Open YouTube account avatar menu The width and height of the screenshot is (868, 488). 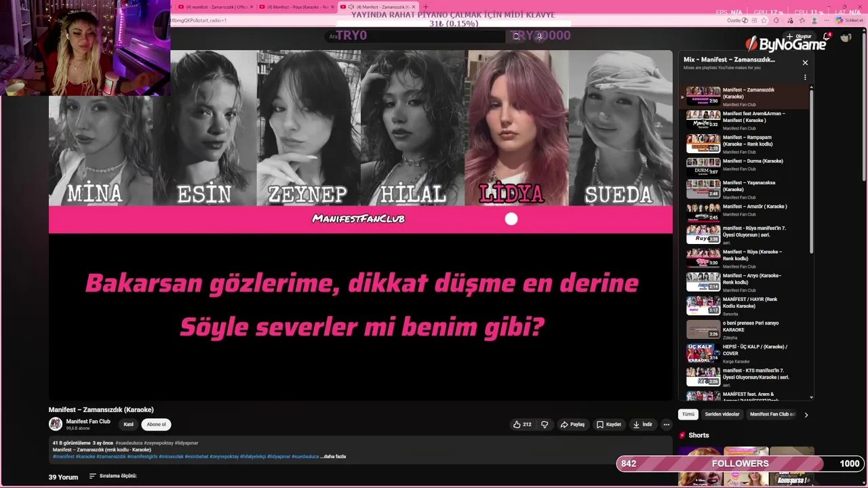click(846, 37)
